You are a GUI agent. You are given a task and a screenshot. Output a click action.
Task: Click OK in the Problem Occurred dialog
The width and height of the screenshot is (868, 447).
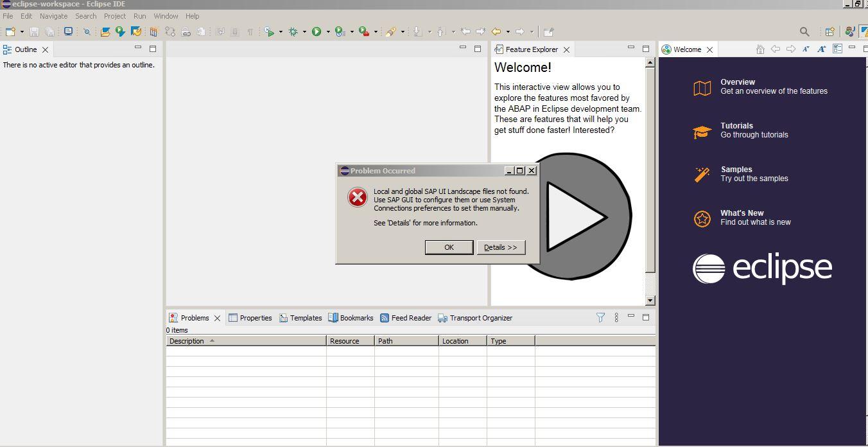[x=449, y=247]
